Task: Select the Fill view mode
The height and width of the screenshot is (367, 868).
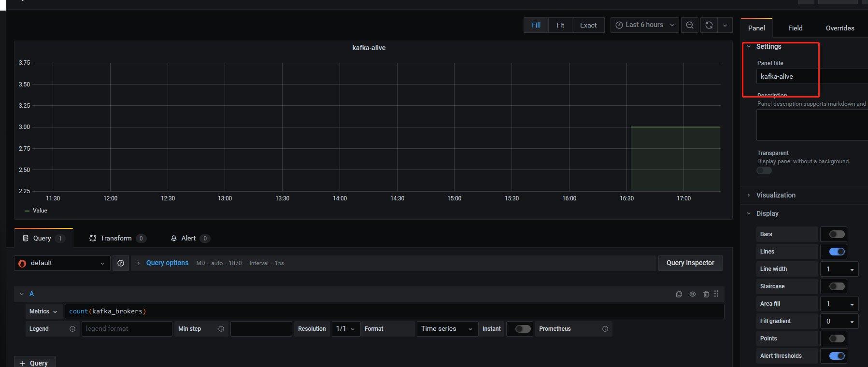Action: click(536, 25)
